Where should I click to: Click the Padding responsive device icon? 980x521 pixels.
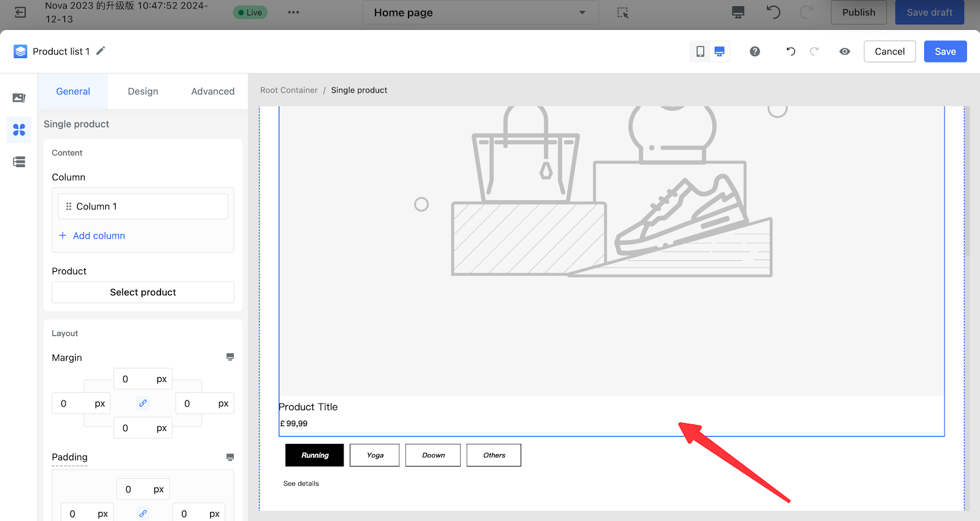point(230,457)
